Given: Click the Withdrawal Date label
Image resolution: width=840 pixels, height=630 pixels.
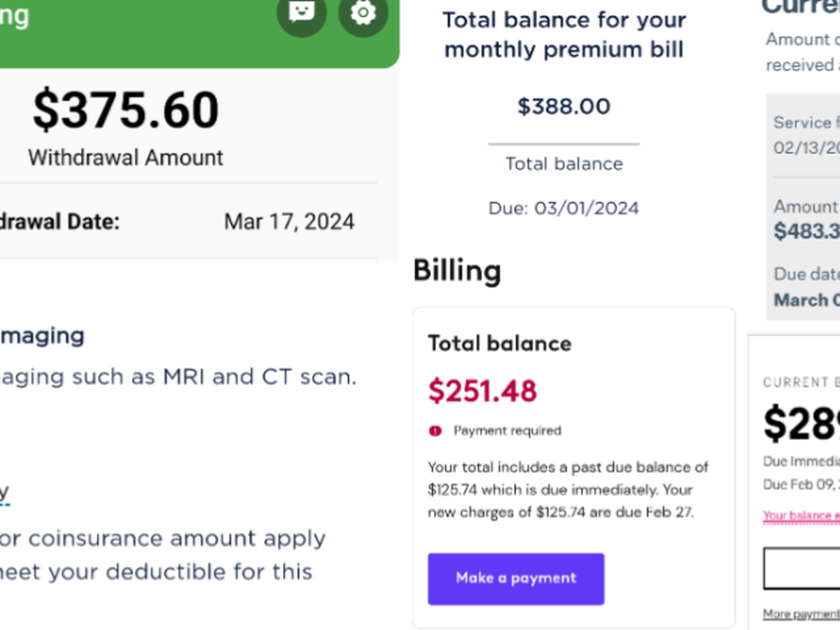Looking at the screenshot, I should 59,222.
